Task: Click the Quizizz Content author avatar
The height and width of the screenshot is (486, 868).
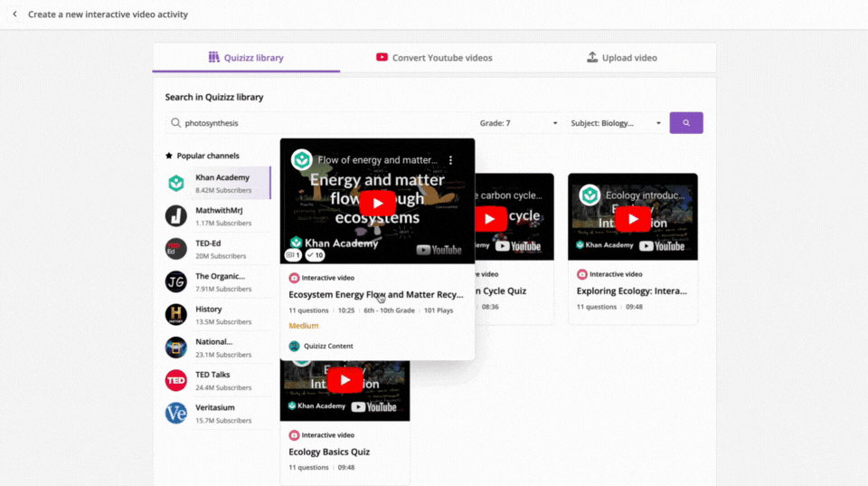Action: (x=294, y=346)
